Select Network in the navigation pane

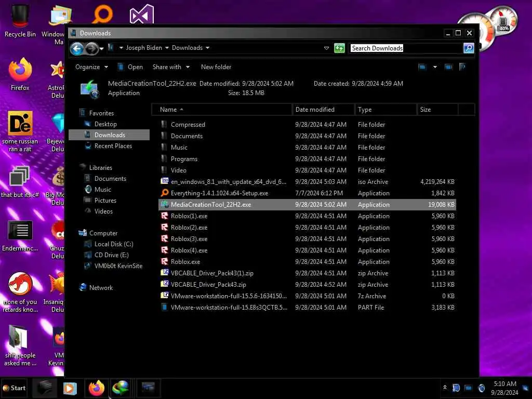pos(101,288)
